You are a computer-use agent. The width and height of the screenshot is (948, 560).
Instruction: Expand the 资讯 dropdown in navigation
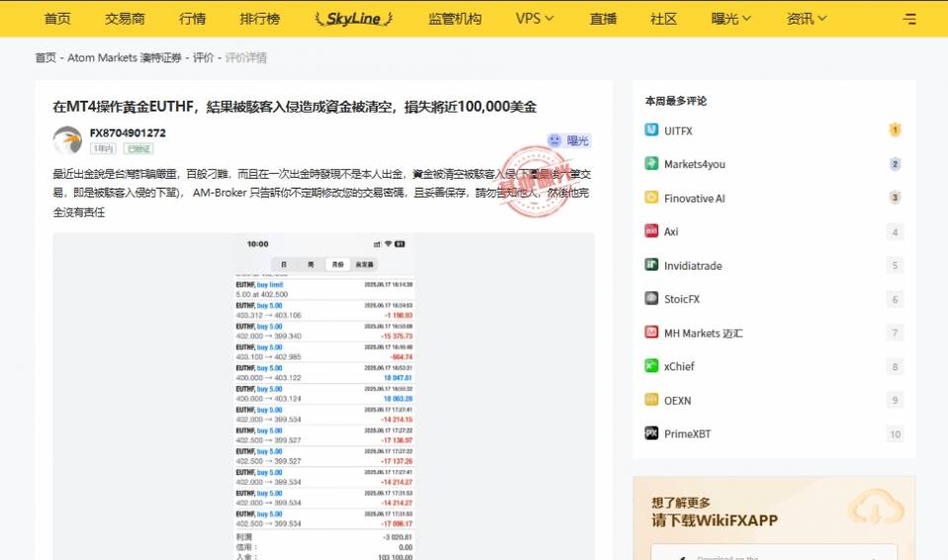(x=806, y=19)
